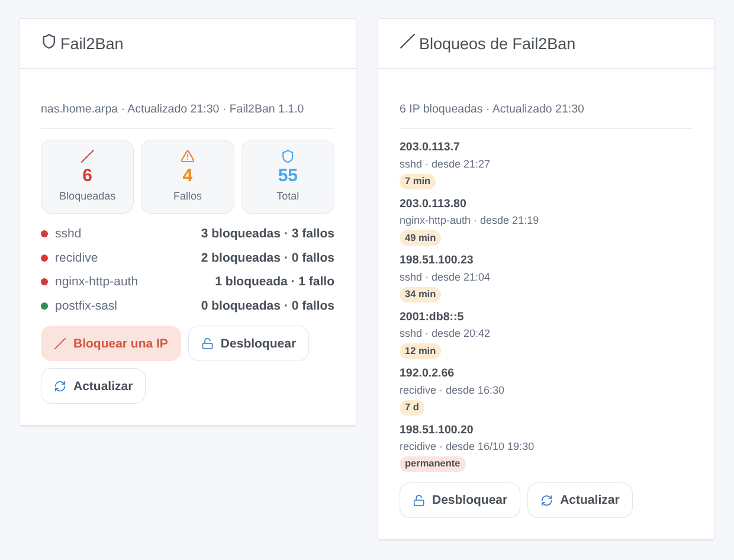Click the '34 min' remaining time badge
734x560 pixels.
tap(420, 294)
